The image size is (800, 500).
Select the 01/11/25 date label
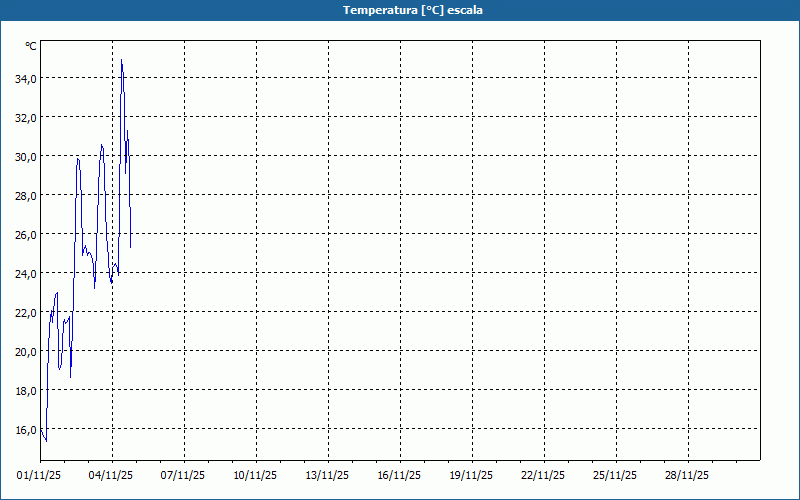[x=40, y=475]
